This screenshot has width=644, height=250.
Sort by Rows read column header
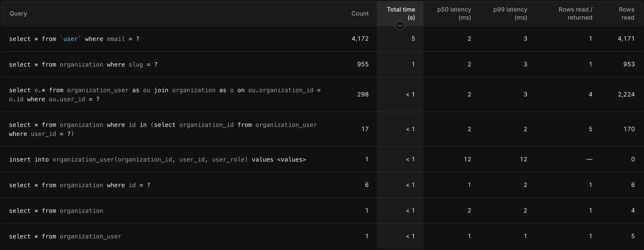[626, 14]
